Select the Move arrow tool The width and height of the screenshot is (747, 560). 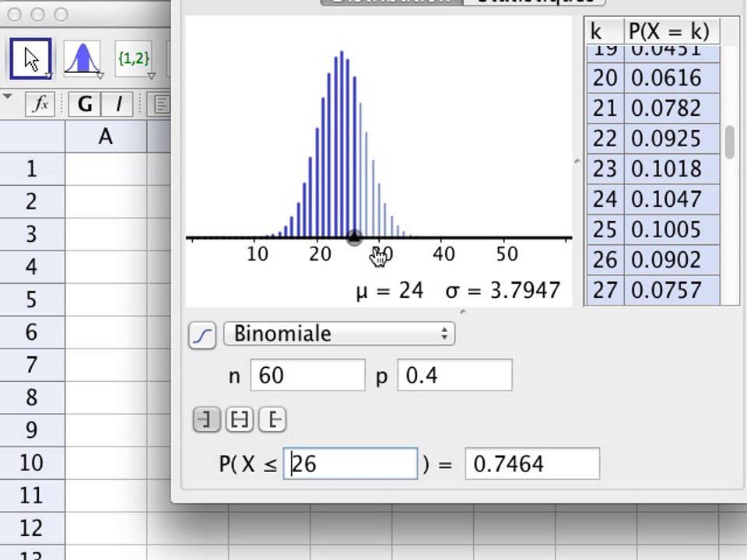click(30, 58)
